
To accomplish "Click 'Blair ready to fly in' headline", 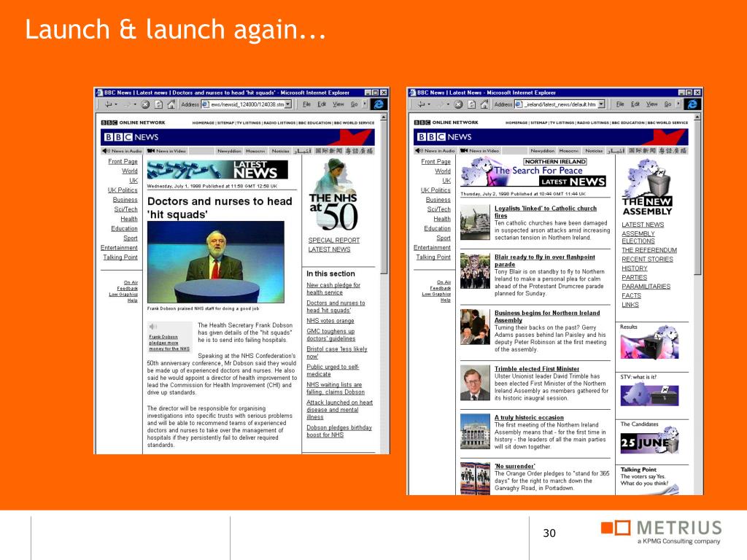I will point(544,260).
